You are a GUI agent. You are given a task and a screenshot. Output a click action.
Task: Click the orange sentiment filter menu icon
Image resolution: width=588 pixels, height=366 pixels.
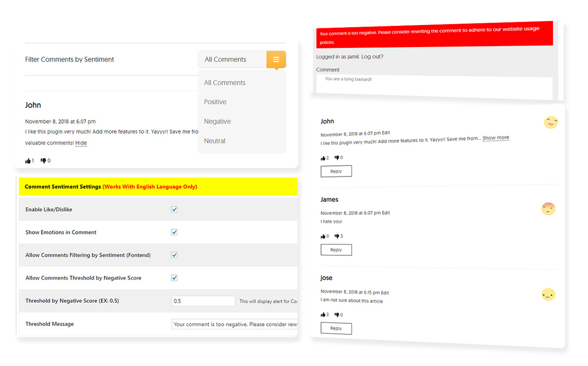(276, 59)
